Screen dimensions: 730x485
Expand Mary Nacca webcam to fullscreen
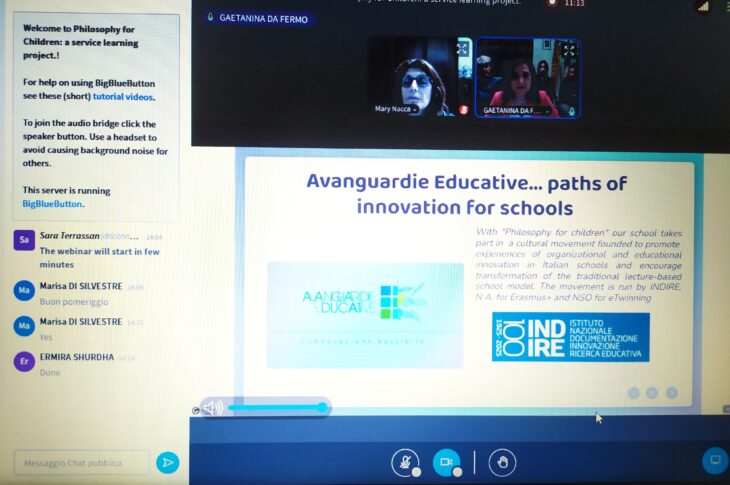[x=462, y=48]
